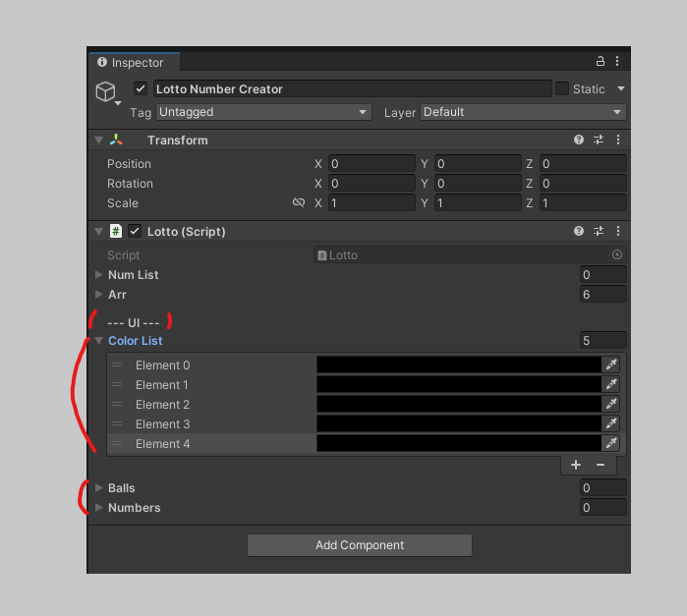
Task: Open the Tag dropdown showing Untagged
Action: (x=263, y=112)
